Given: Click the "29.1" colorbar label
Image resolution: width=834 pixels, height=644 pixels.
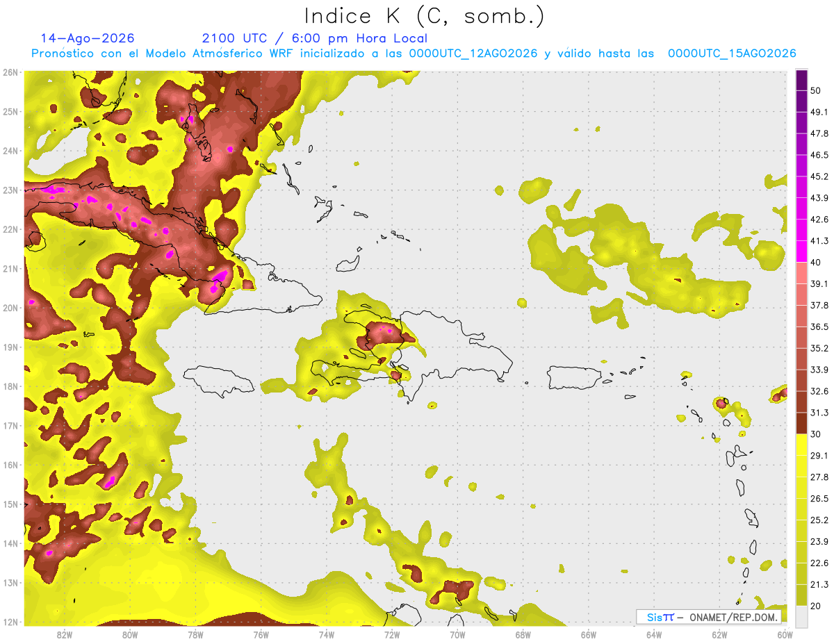Looking at the screenshot, I should 819,456.
